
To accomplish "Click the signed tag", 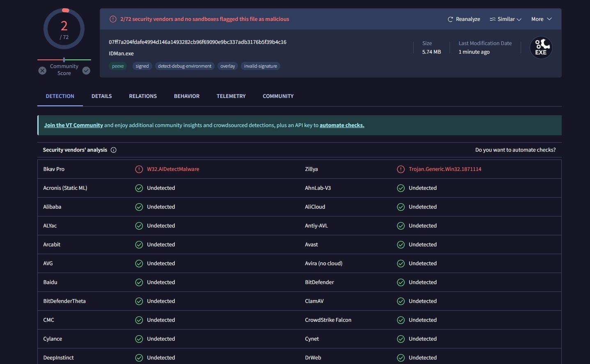I will click(142, 66).
